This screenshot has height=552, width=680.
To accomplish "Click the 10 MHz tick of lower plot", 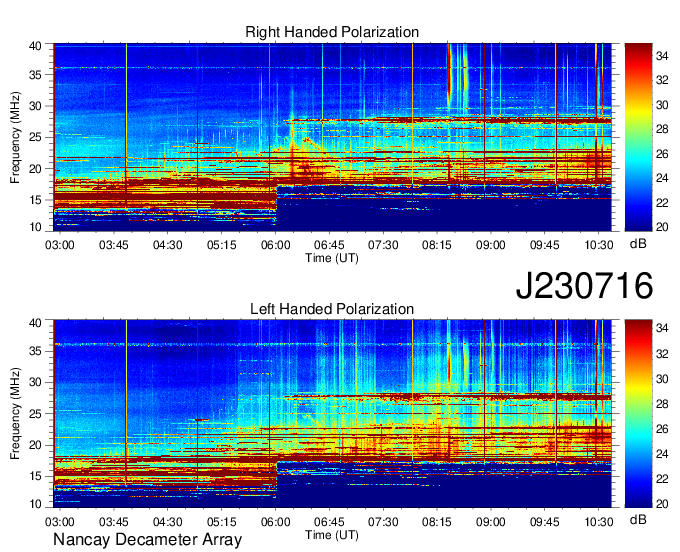I will 35,504.
